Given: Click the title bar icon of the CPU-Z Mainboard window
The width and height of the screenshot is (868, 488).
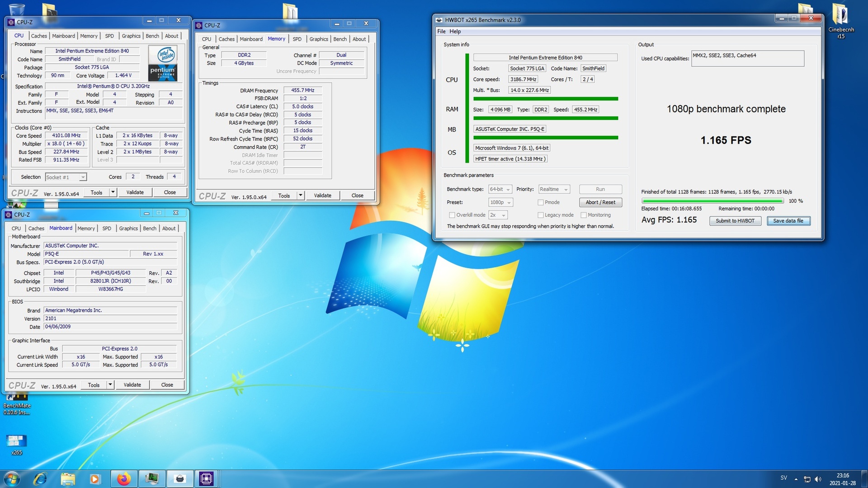Looking at the screenshot, I should (x=9, y=215).
